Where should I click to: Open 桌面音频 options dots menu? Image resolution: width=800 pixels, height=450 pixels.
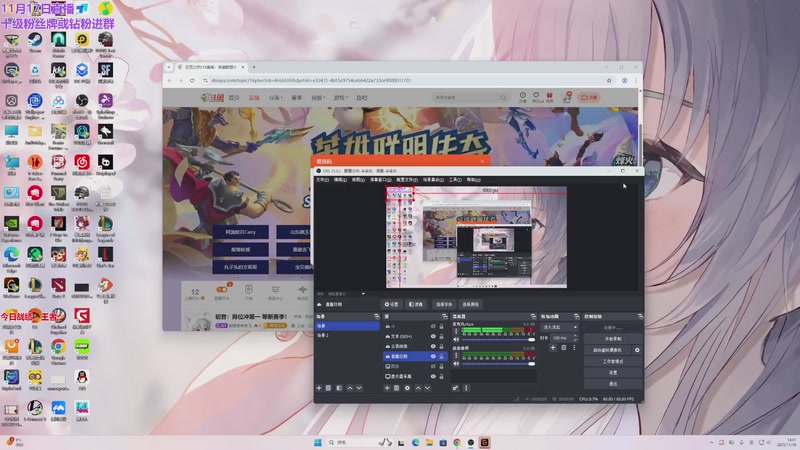[x=456, y=356]
